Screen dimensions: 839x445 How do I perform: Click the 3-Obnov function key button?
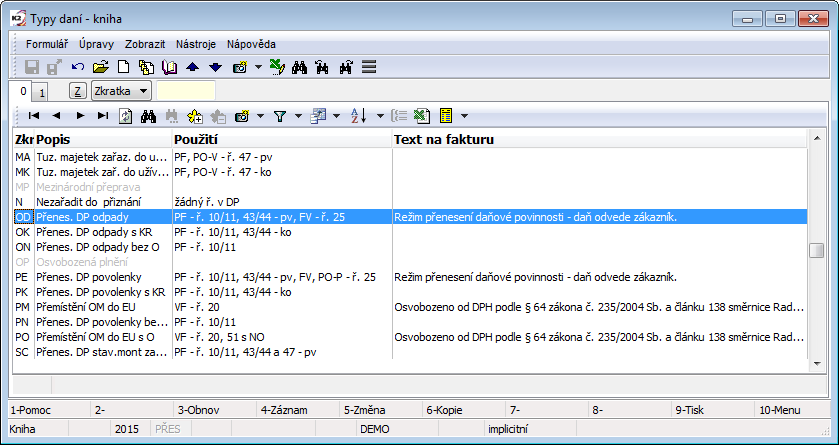(x=216, y=410)
